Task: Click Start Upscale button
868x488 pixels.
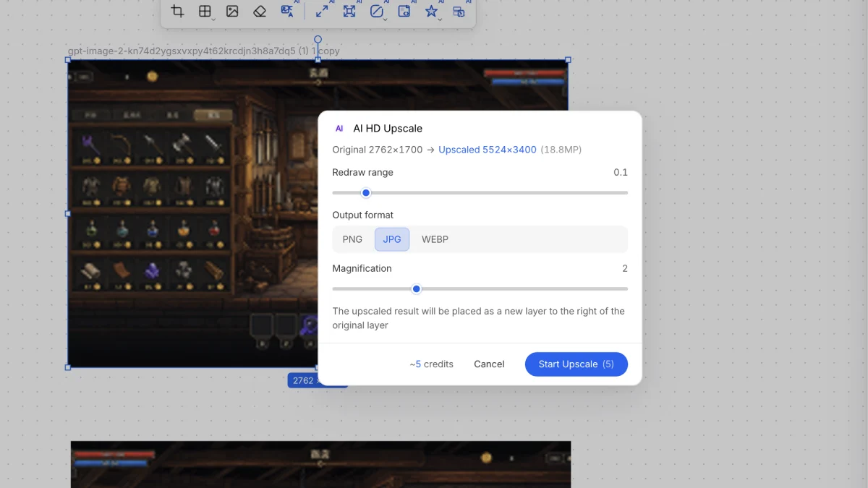Action: tap(576, 364)
